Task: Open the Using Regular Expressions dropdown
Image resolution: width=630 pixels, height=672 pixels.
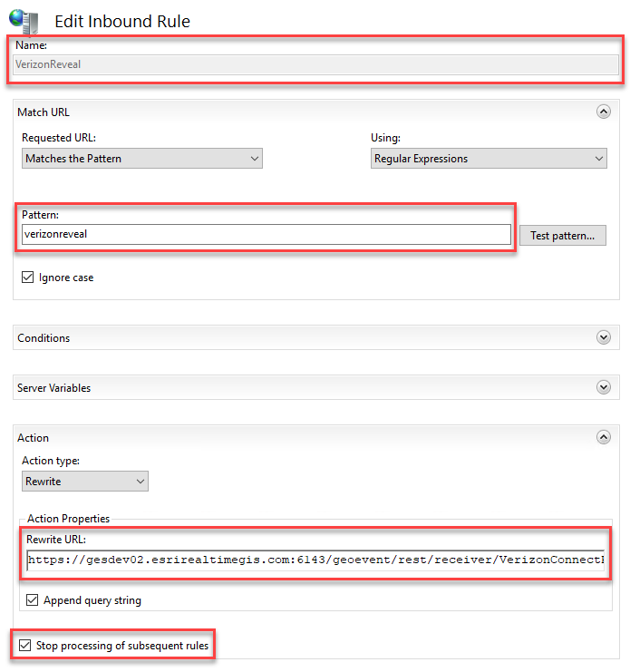Action: pos(489,159)
